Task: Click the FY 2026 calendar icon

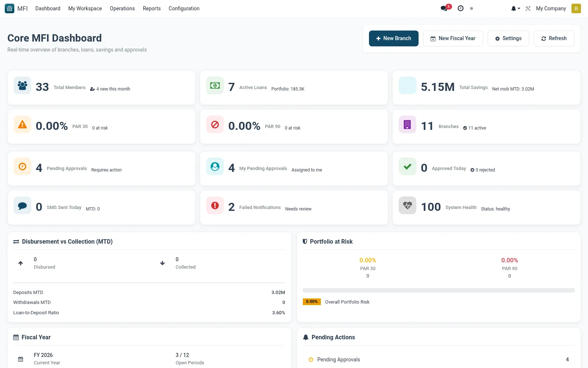Action: point(21,359)
